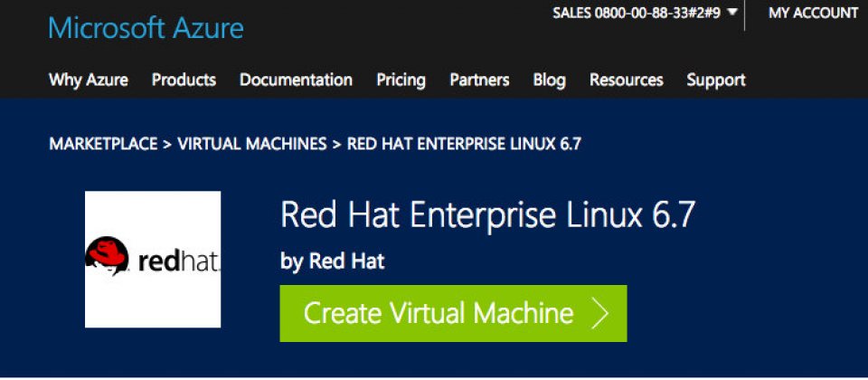Click the Create Virtual Machine button
Screen dimensions: 868x380
coord(453,314)
